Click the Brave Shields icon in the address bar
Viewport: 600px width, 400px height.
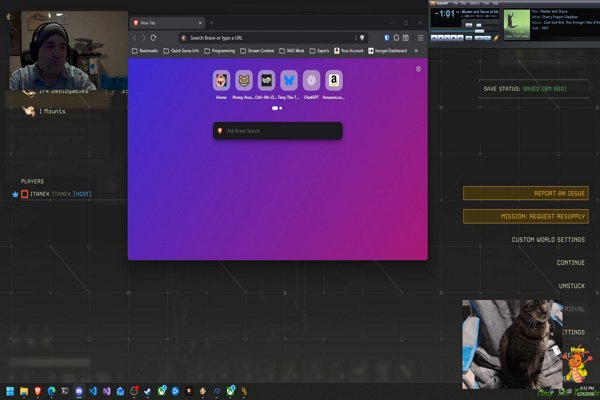click(361, 37)
